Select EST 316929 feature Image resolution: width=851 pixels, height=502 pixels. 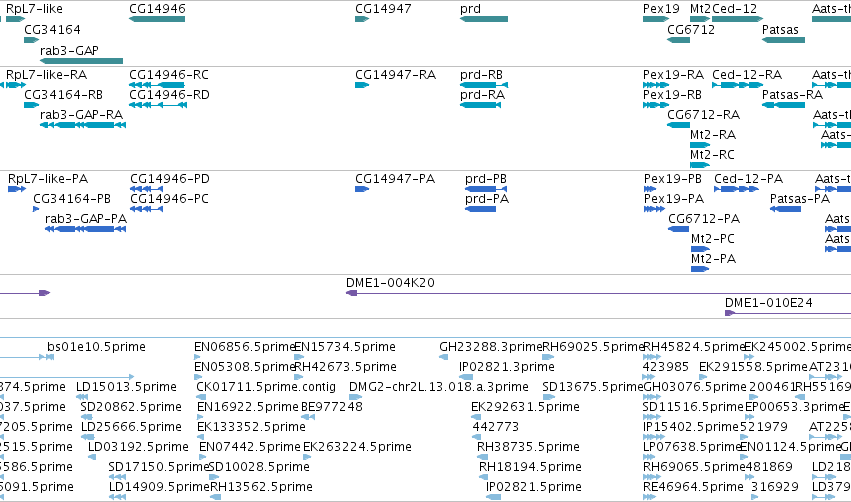click(755, 498)
